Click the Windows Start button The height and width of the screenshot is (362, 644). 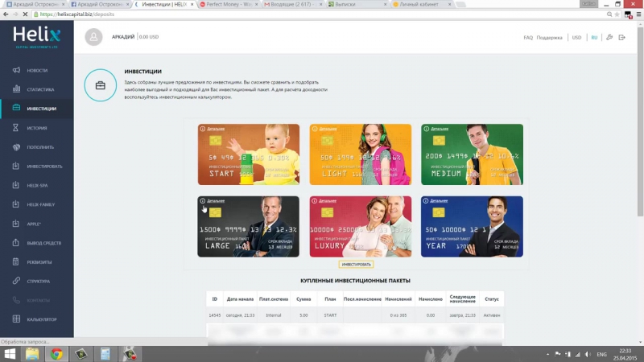(10, 354)
